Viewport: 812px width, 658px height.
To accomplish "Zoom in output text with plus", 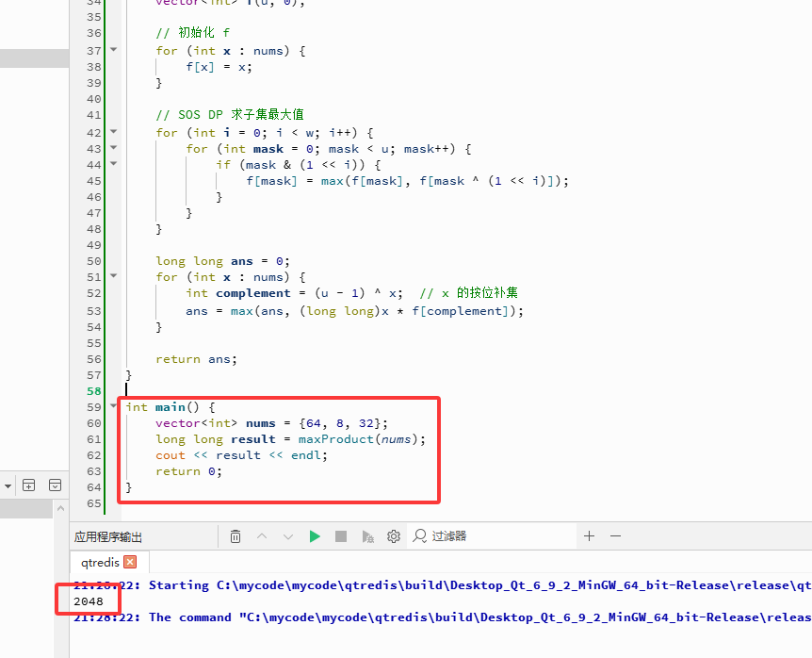I will coord(590,536).
